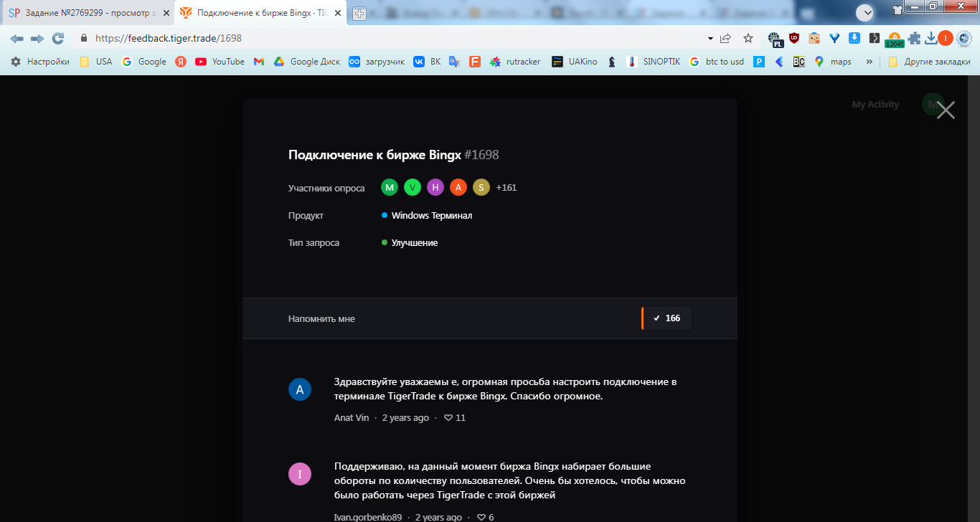Image resolution: width=980 pixels, height=522 pixels.
Task: Reload the page with the refresh icon
Action: [58, 38]
